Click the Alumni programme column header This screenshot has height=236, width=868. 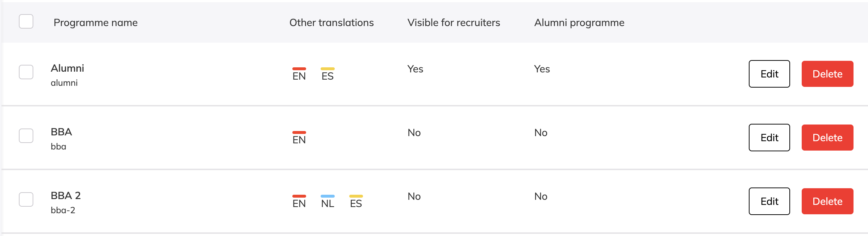pyautogui.click(x=579, y=23)
